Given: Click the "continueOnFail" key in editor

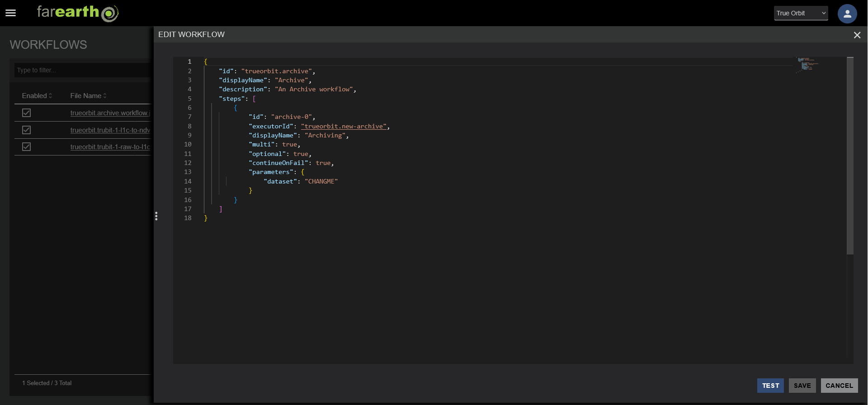Looking at the screenshot, I should click(278, 163).
